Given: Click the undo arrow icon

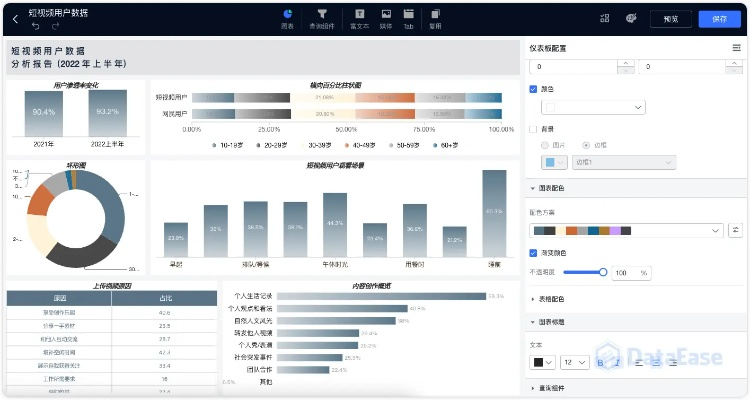Looking at the screenshot, I should tap(36, 25).
